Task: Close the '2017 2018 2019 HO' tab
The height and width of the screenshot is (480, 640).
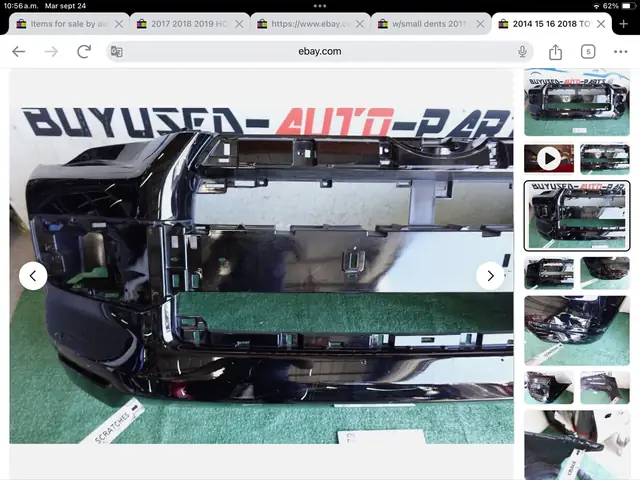Action: [x=239, y=24]
